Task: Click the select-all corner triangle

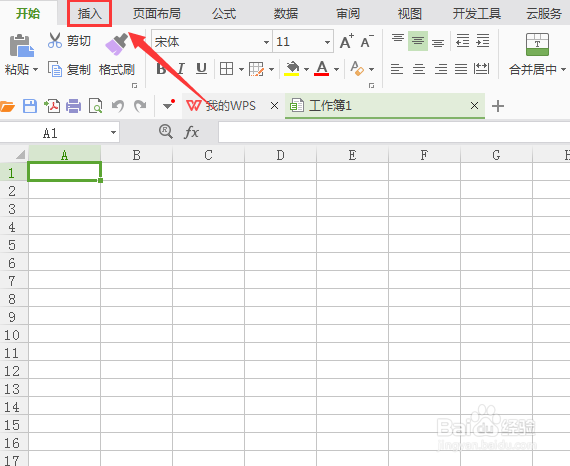Action: coord(20,154)
